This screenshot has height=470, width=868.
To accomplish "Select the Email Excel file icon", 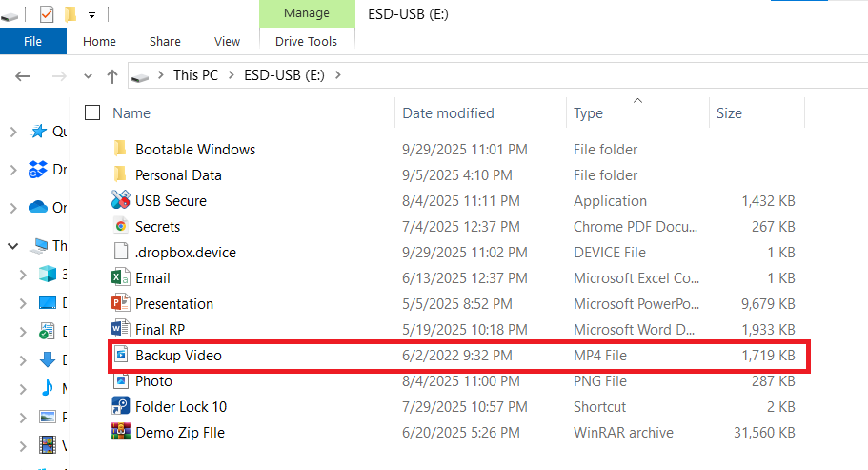I will click(x=121, y=277).
